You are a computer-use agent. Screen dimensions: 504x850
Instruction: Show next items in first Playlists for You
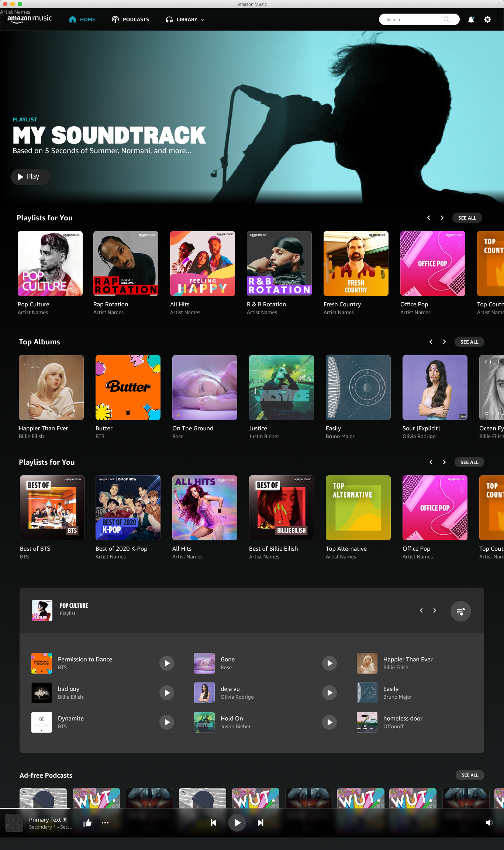[x=442, y=218]
